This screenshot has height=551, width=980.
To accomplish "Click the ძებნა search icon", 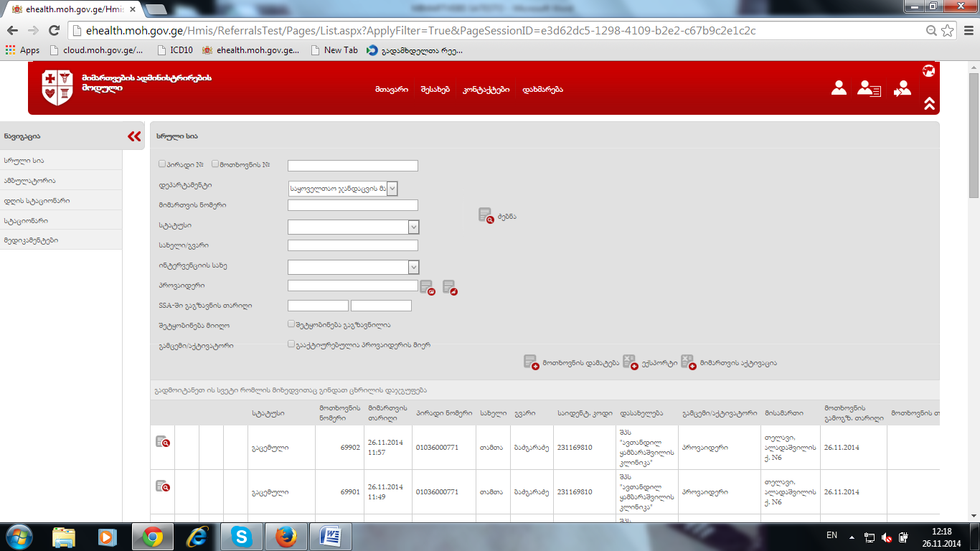I will pos(486,215).
